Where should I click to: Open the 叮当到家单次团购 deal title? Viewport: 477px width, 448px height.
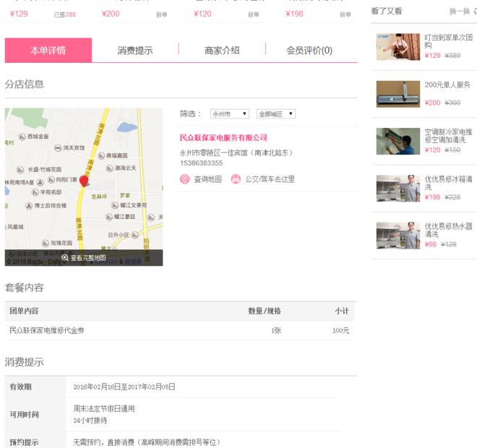click(x=448, y=41)
